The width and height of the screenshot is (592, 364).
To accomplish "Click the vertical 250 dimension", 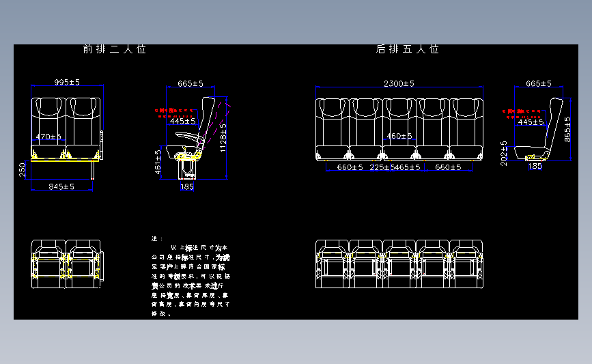I will [x=23, y=169].
